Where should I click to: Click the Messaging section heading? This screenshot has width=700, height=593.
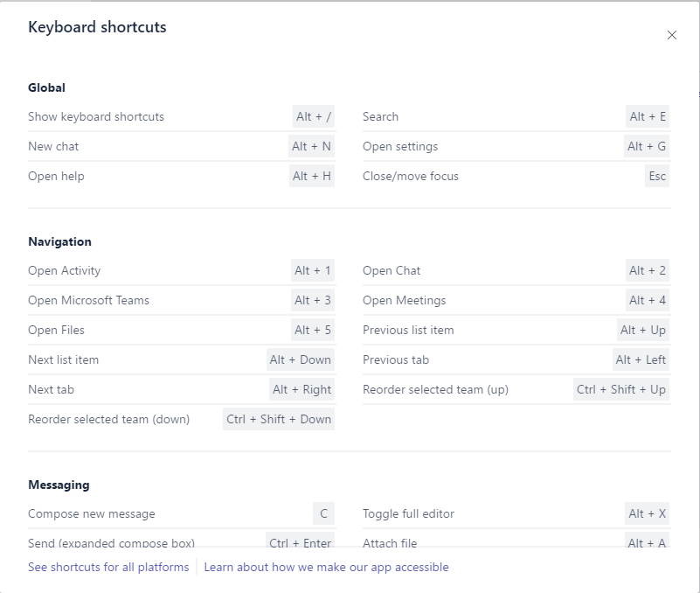(x=59, y=485)
